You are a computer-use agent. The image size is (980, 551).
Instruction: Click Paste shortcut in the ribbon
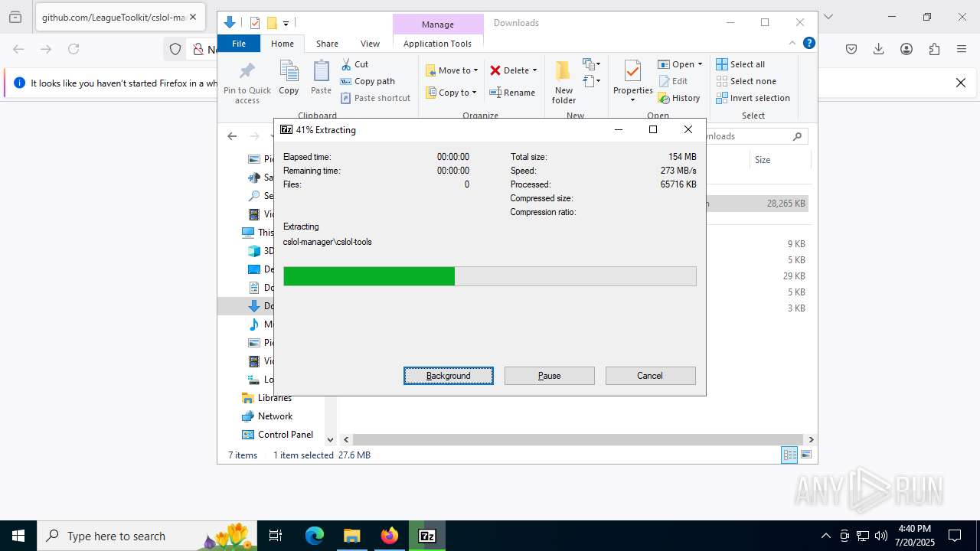coord(375,98)
